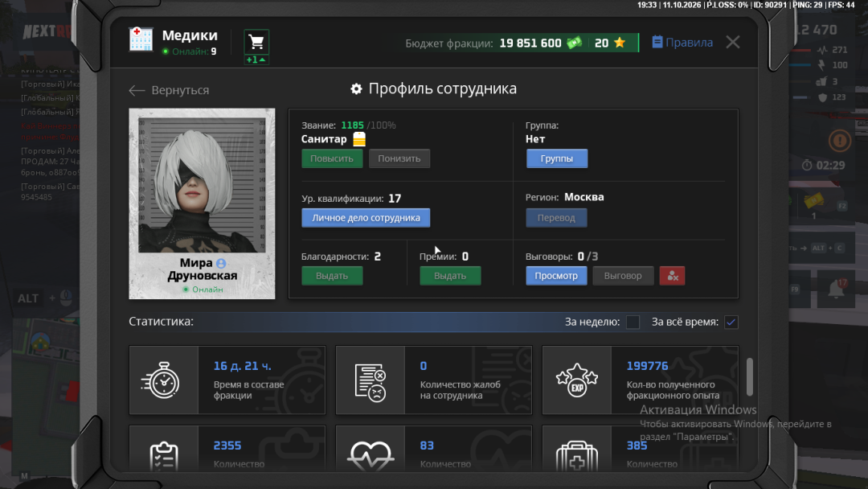Click the Выговоры: 0/3 counter
The height and width of the screenshot is (489, 868).
click(x=561, y=257)
